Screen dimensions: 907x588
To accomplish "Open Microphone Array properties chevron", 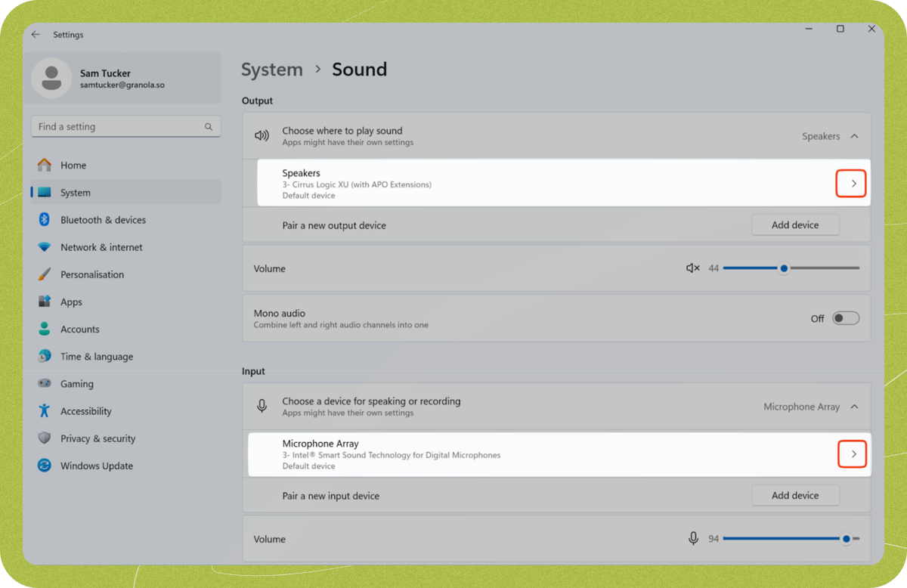I will tap(853, 453).
